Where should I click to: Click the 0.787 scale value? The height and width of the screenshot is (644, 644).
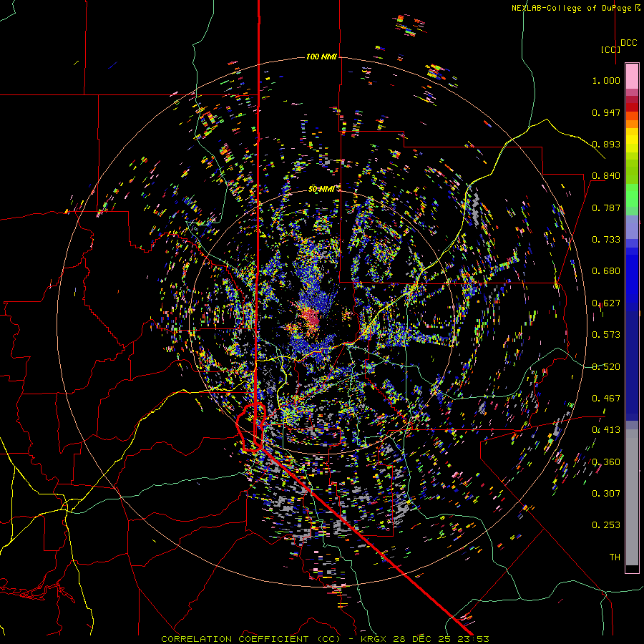click(606, 208)
